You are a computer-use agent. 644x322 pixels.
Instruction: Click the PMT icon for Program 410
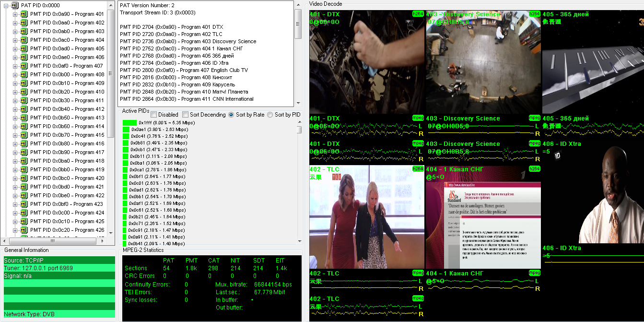coord(24,92)
